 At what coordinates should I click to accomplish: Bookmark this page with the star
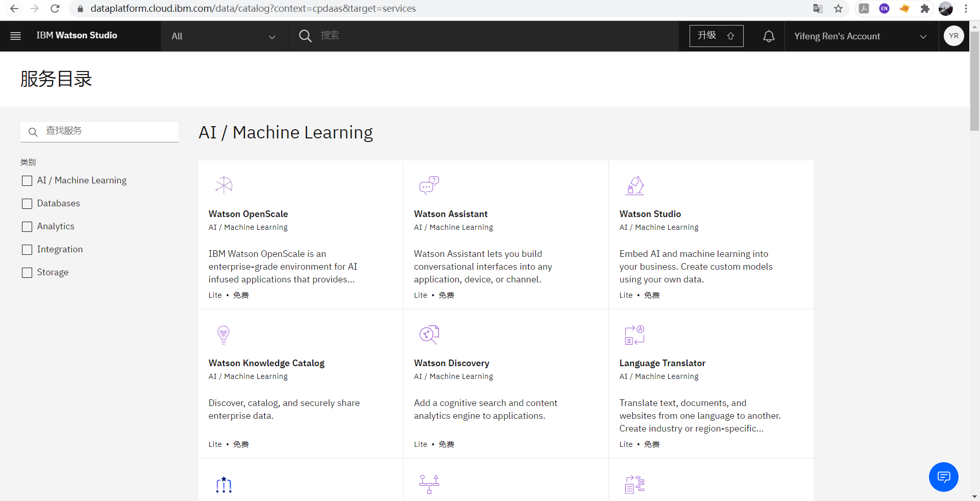(838, 8)
